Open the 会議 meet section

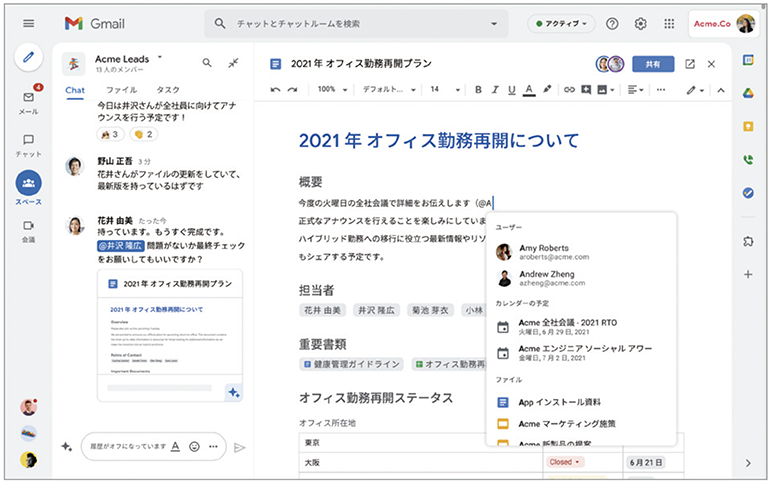[x=29, y=231]
